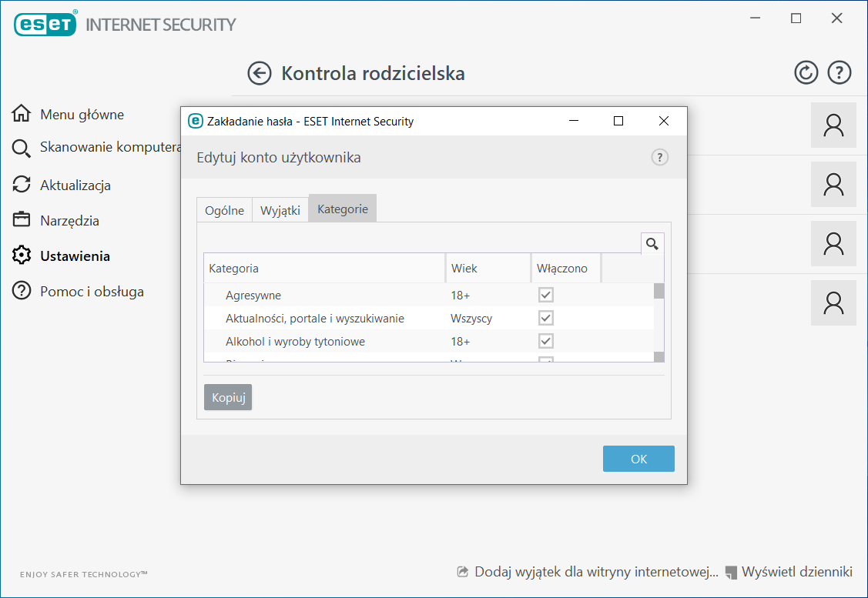Switch to the Wyjątki tab
This screenshot has height=598, width=868.
(280, 210)
